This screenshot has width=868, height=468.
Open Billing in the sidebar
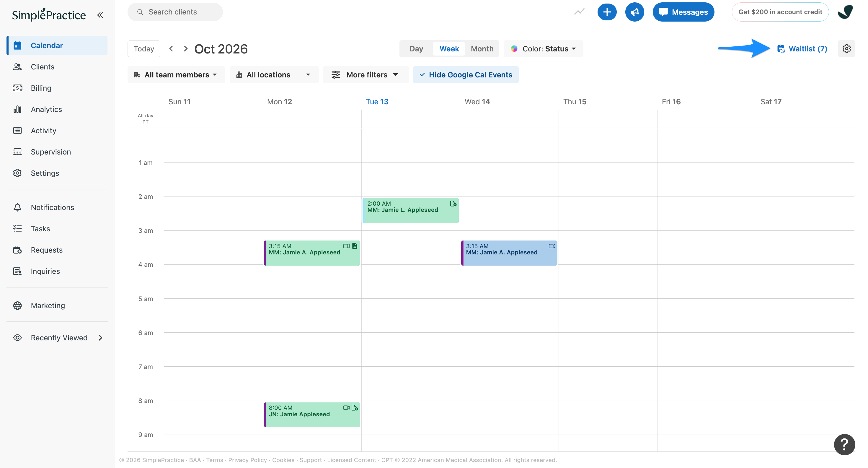click(x=57, y=88)
